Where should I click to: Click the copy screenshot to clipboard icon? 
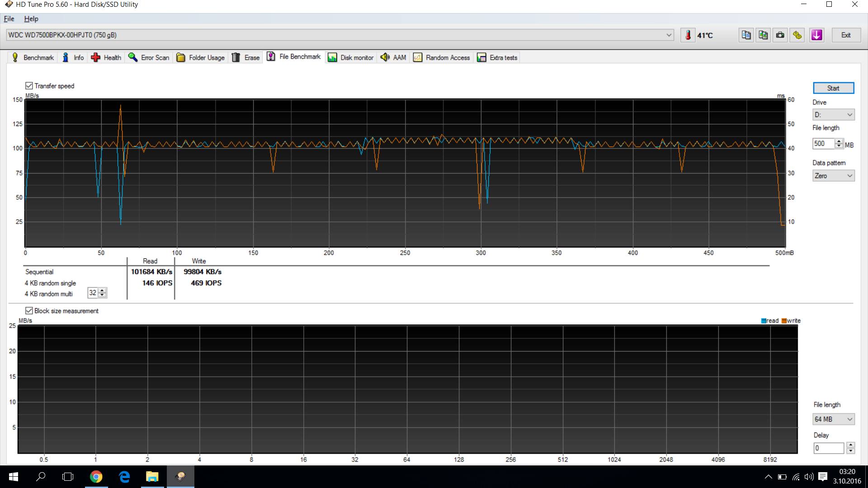[x=763, y=35]
